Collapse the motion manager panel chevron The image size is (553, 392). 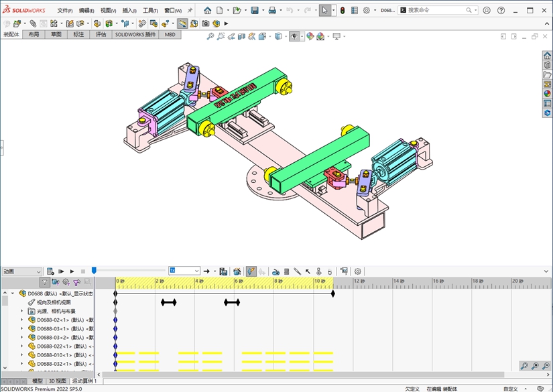[546, 271]
